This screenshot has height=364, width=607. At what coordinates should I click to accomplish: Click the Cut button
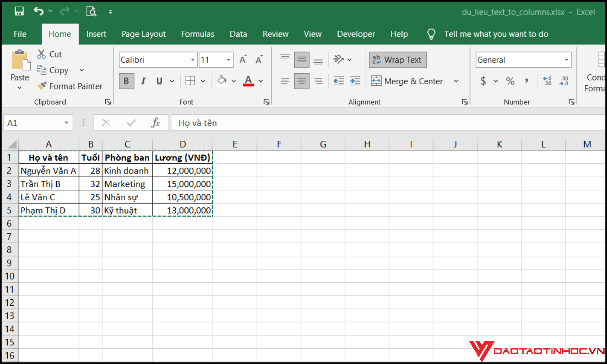[x=49, y=54]
